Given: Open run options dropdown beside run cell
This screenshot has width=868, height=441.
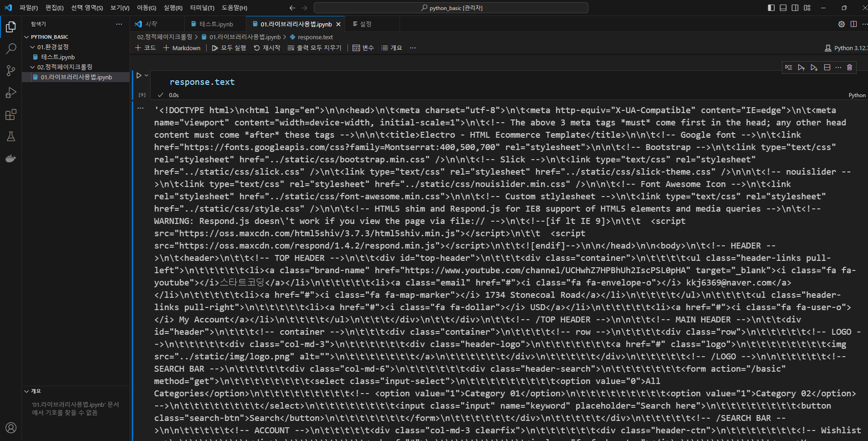Looking at the screenshot, I should click(146, 75).
